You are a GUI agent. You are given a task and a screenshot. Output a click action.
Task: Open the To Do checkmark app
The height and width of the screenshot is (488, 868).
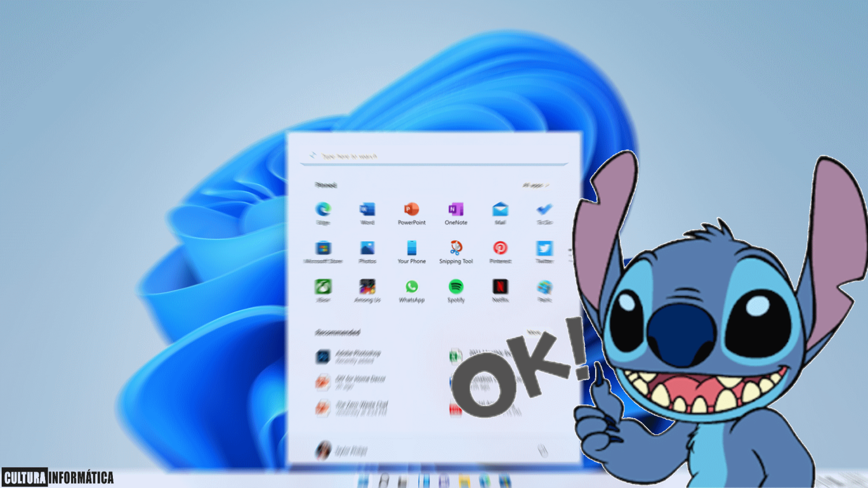coord(544,209)
